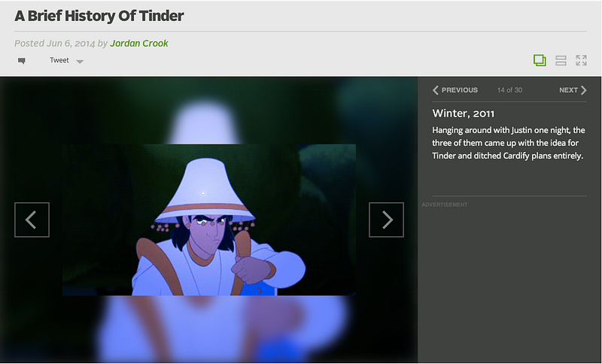Enter fullscreen with the expand arrows icon
The width and height of the screenshot is (602, 364).
(581, 60)
